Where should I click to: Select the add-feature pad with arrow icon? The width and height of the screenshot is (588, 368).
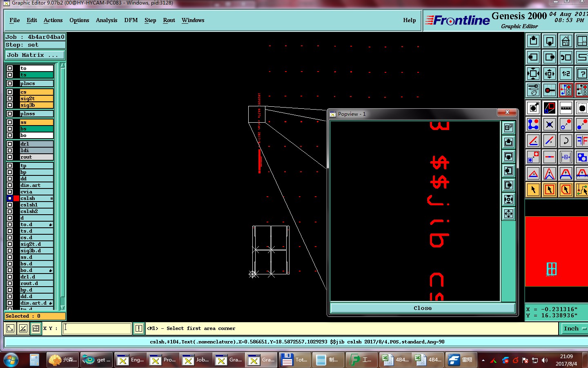pyautogui.click(x=533, y=108)
